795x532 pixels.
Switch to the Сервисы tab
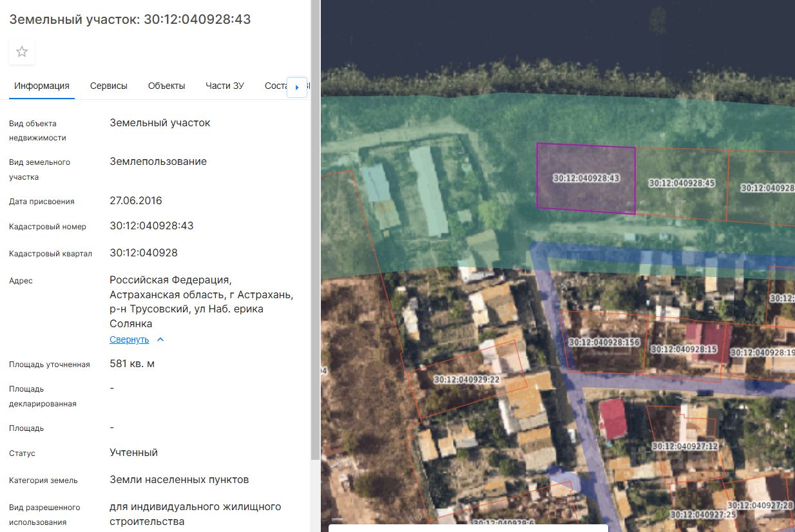point(109,86)
